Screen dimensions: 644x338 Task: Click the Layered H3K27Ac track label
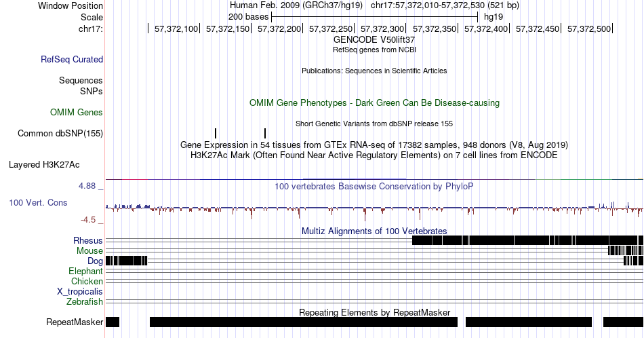[x=44, y=164]
